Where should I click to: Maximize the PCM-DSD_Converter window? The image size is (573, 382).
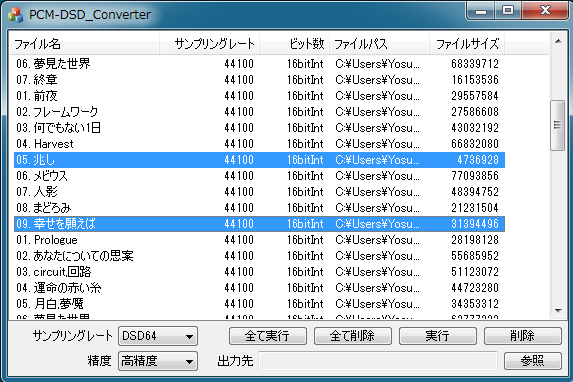click(508, 11)
